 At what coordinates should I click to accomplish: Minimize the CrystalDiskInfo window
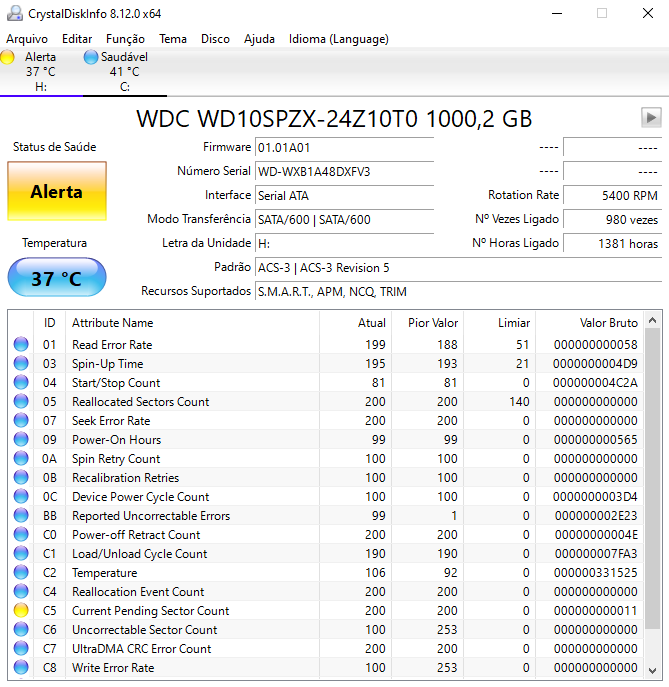click(557, 13)
